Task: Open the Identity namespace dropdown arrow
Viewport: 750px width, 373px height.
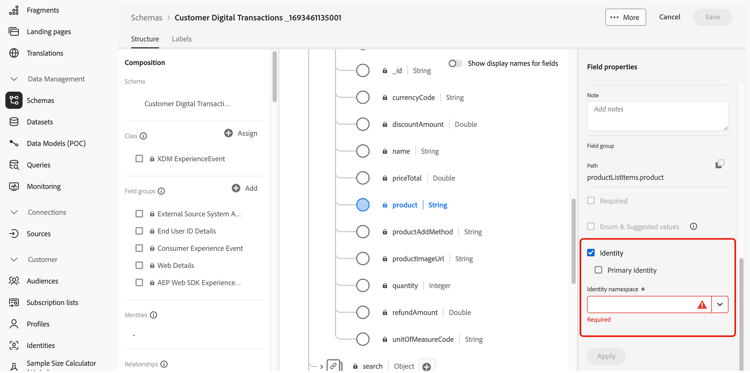Action: [x=720, y=305]
